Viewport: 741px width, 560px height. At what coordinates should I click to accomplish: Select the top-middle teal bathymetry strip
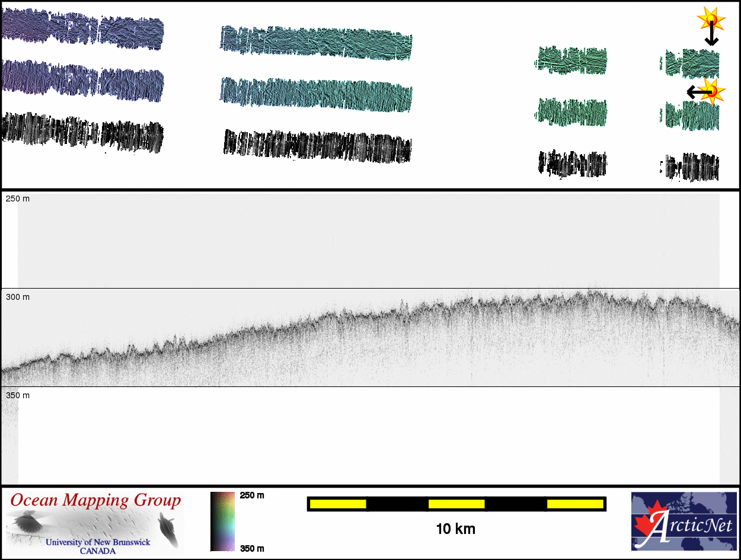[x=316, y=41]
